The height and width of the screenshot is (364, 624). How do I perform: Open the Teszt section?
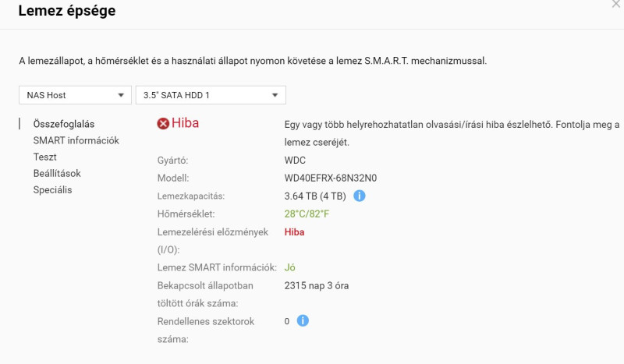[45, 157]
